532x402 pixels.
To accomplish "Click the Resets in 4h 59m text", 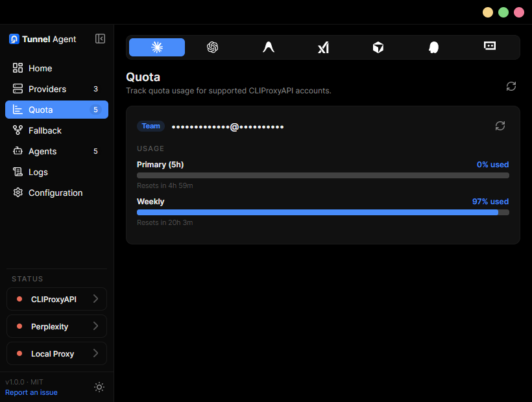I will click(165, 185).
